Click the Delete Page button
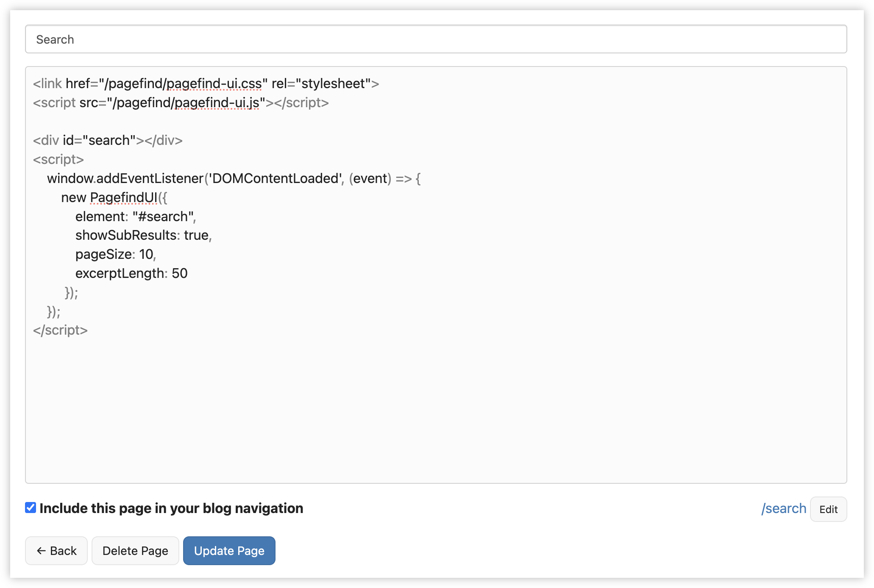The height and width of the screenshot is (588, 874). coord(135,550)
